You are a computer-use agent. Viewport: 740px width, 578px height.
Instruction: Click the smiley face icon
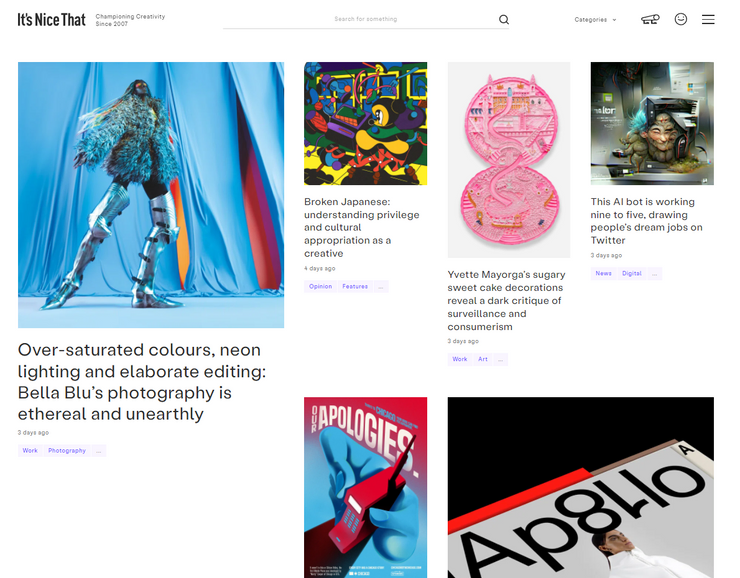[681, 19]
